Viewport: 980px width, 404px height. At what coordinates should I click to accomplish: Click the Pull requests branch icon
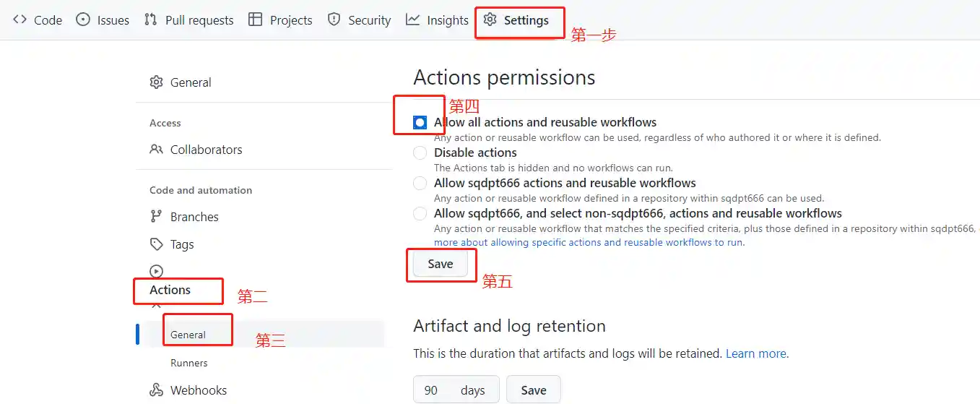click(150, 20)
